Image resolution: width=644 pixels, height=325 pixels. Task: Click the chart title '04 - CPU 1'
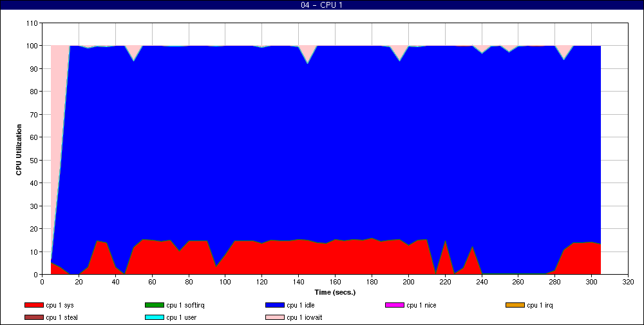(x=321, y=5)
